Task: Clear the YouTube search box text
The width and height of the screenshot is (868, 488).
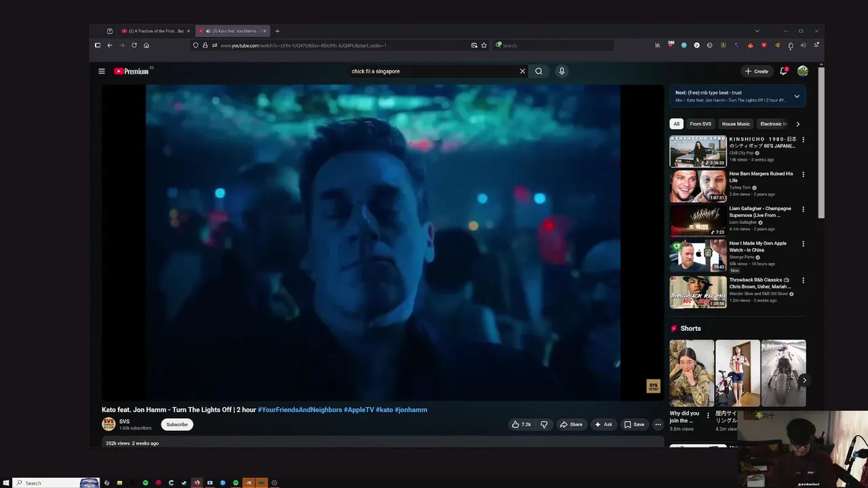Action: click(522, 71)
